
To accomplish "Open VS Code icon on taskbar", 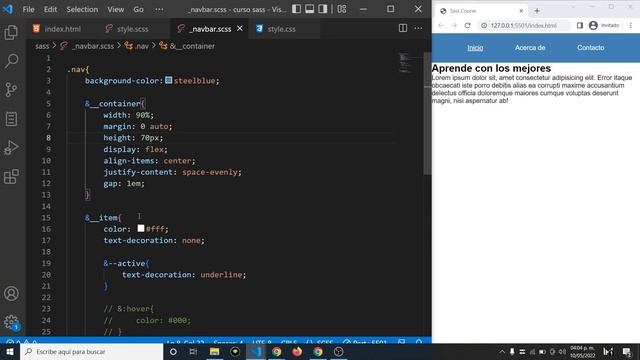I will coord(256,351).
